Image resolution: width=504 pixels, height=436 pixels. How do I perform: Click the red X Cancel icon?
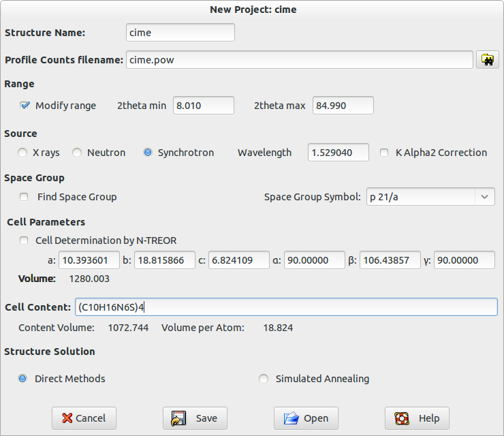pos(67,418)
